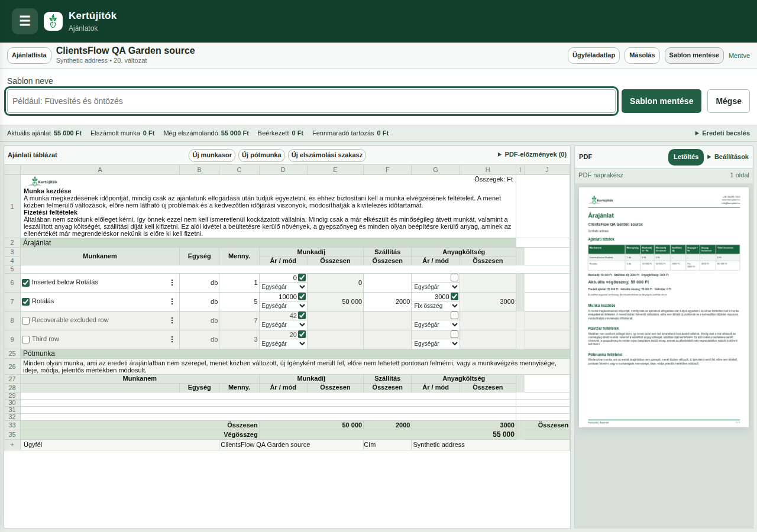
Task: Click the Mentve status text
Action: click(x=739, y=56)
